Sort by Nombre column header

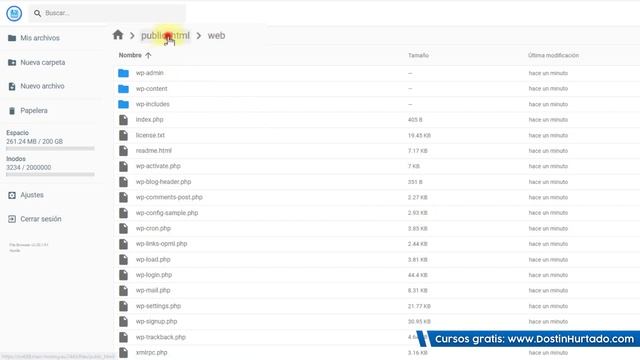coord(130,55)
